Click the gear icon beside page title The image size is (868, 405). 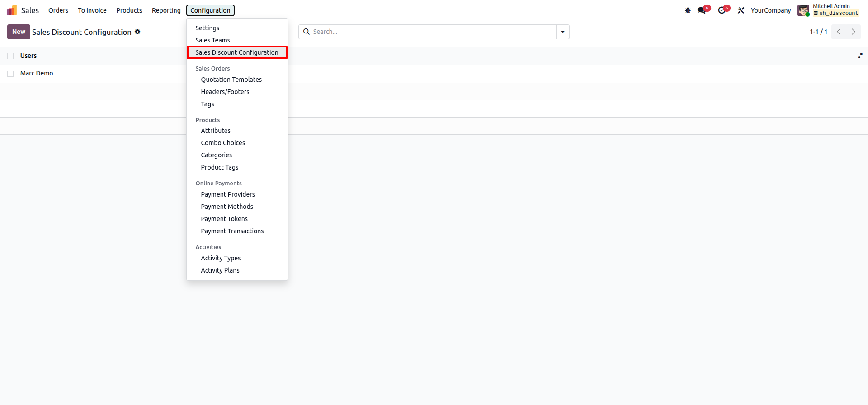tap(137, 32)
